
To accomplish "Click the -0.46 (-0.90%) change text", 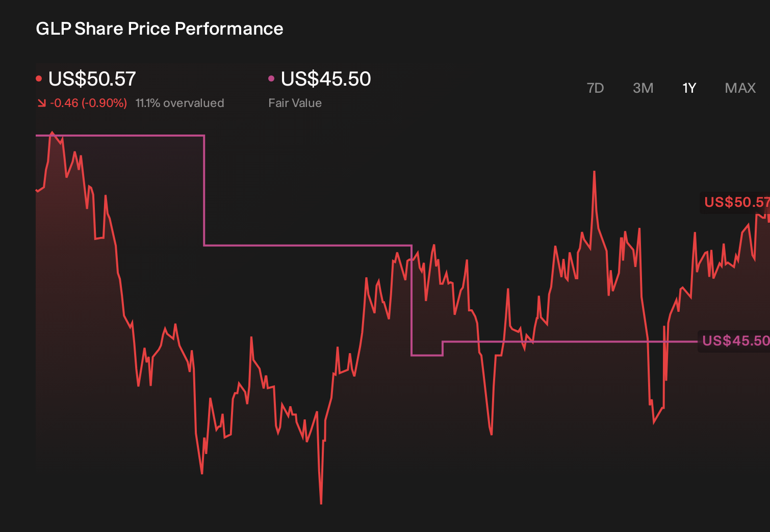I will pos(88,103).
